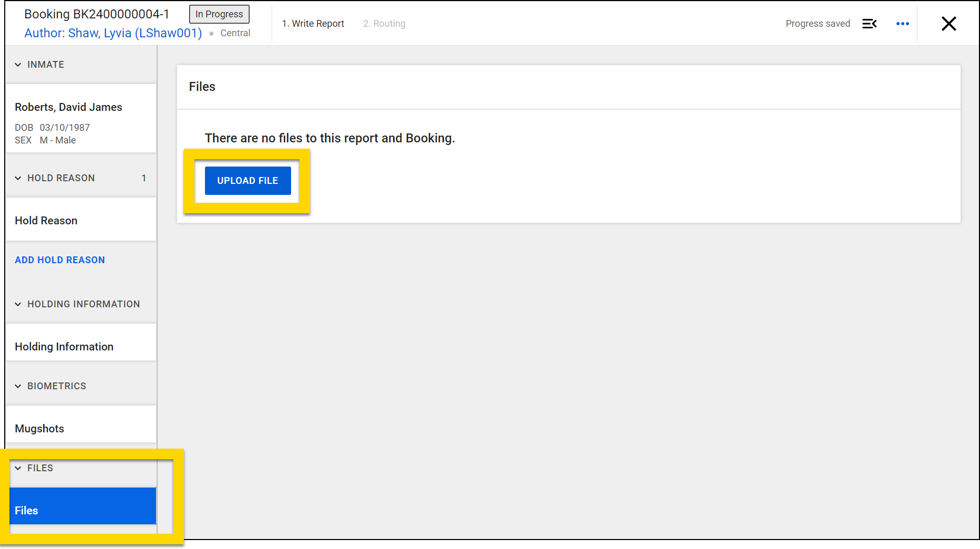Screen dimensions: 980x549
Task: Click the In Progress status badge
Action: pyautogui.click(x=219, y=14)
